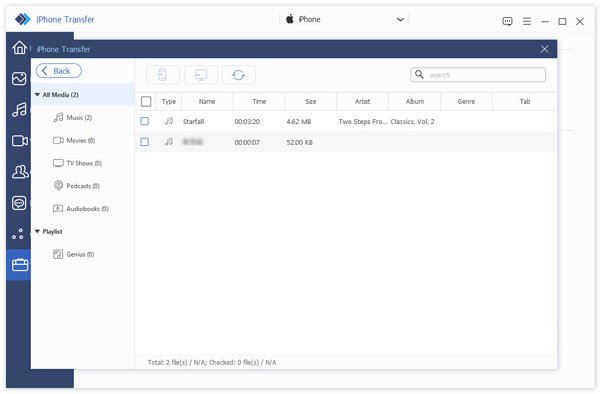
Task: Click the 4.62 MB size cell
Action: pyautogui.click(x=299, y=122)
